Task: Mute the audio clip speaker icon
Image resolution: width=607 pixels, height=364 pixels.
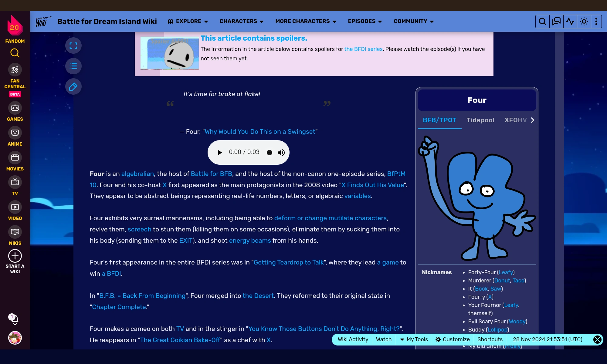Action: [281, 153]
